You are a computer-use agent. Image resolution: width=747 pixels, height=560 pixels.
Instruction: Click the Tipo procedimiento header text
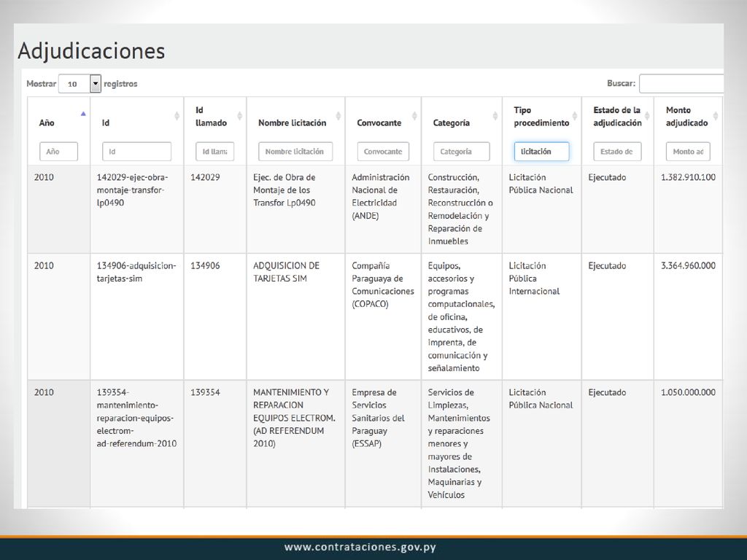click(541, 116)
